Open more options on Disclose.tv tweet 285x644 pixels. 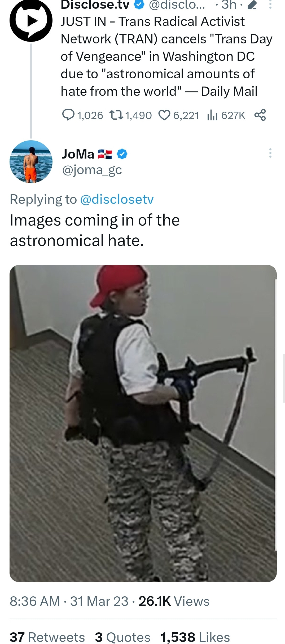click(x=270, y=4)
